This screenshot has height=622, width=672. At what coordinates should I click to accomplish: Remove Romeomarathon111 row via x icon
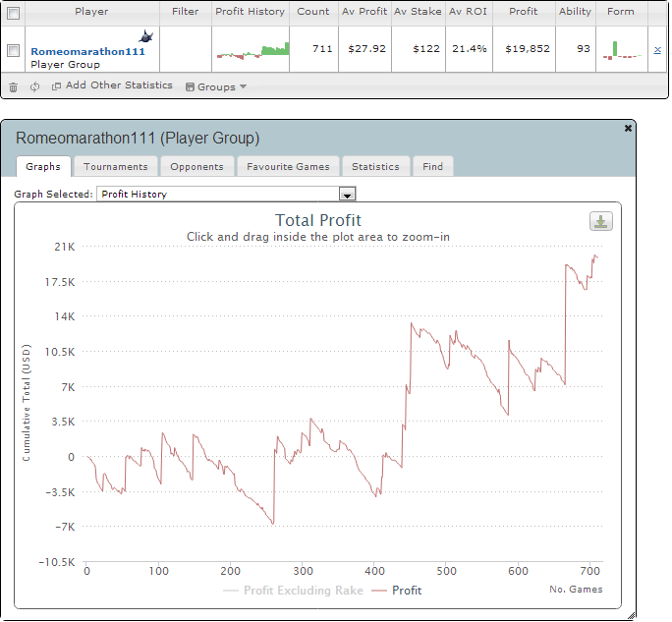coord(657,50)
